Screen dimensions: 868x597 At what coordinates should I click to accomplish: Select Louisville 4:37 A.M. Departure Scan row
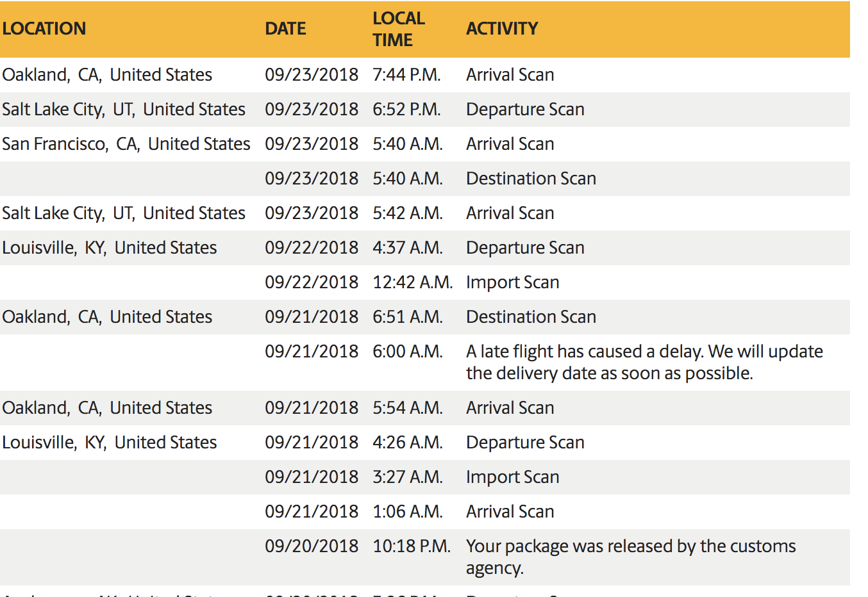[425, 248]
